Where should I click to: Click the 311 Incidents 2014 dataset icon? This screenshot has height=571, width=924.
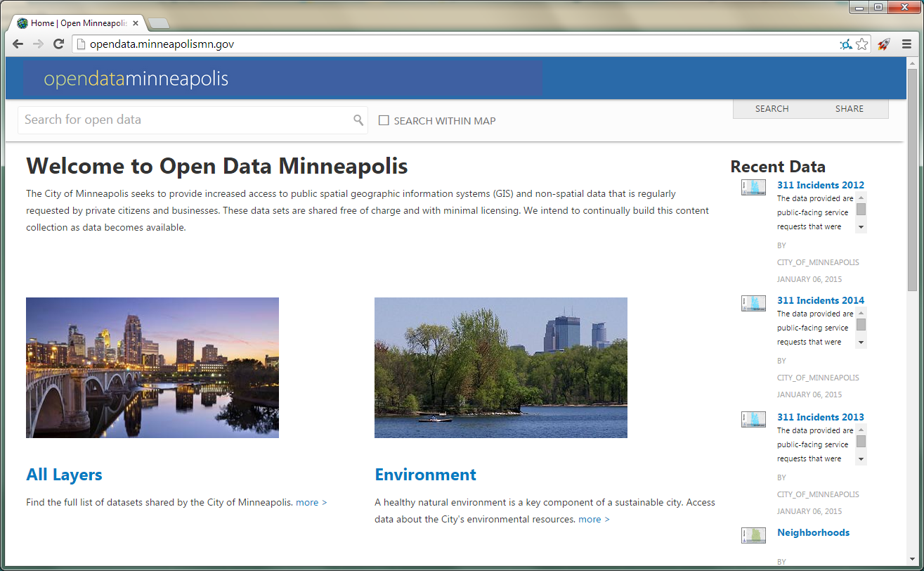[x=753, y=303]
